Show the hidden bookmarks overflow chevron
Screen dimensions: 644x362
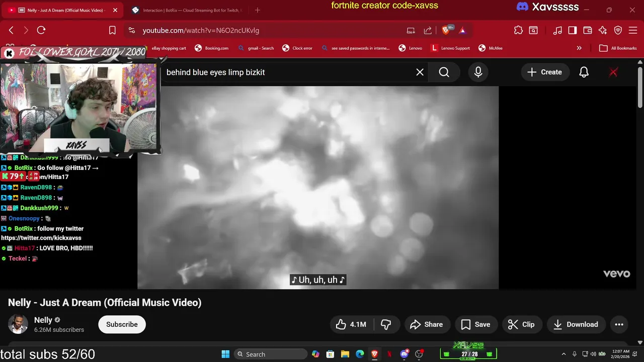pyautogui.click(x=579, y=48)
